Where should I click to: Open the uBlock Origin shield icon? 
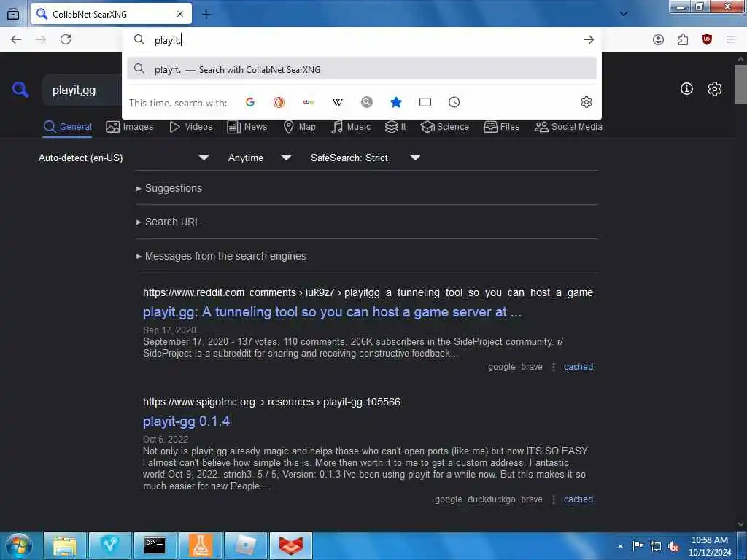(x=707, y=39)
